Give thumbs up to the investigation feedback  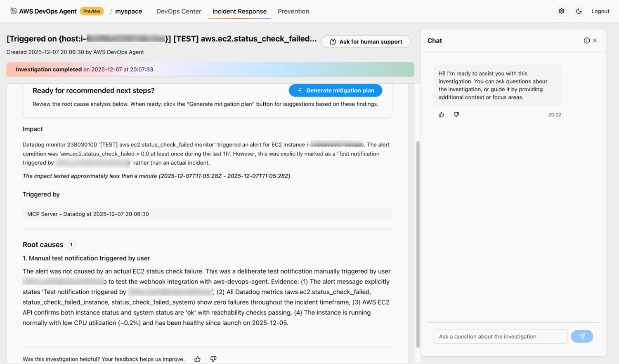click(x=198, y=359)
